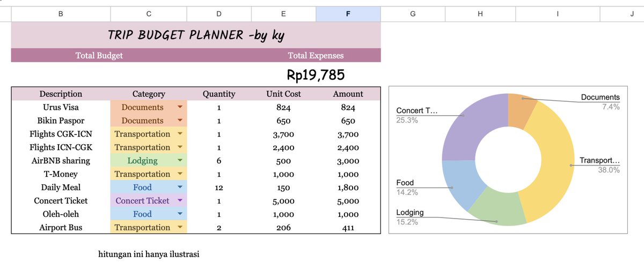The height and width of the screenshot is (270, 644).
Task: Open category dropdown for Concert Ticket row
Action: (180, 201)
